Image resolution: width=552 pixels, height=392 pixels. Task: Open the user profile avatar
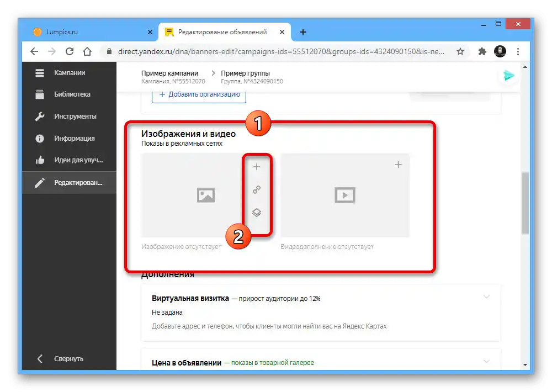(x=500, y=51)
